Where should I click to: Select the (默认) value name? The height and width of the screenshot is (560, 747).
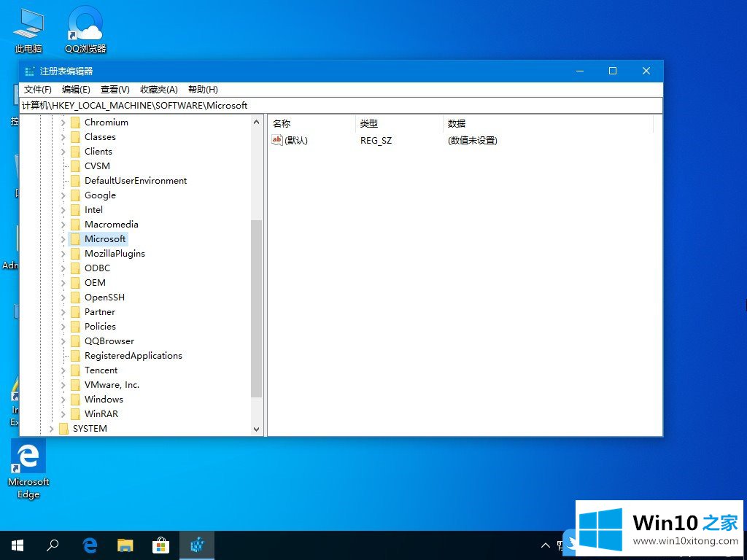296,141
